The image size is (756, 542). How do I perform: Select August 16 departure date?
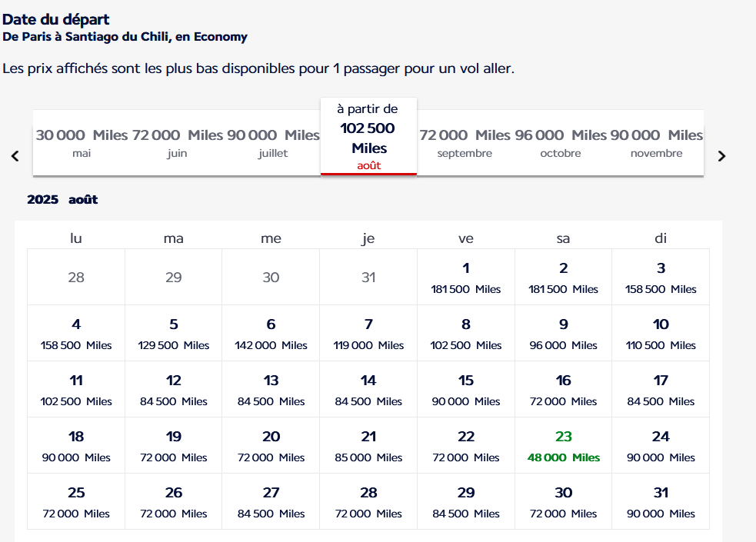click(x=563, y=389)
